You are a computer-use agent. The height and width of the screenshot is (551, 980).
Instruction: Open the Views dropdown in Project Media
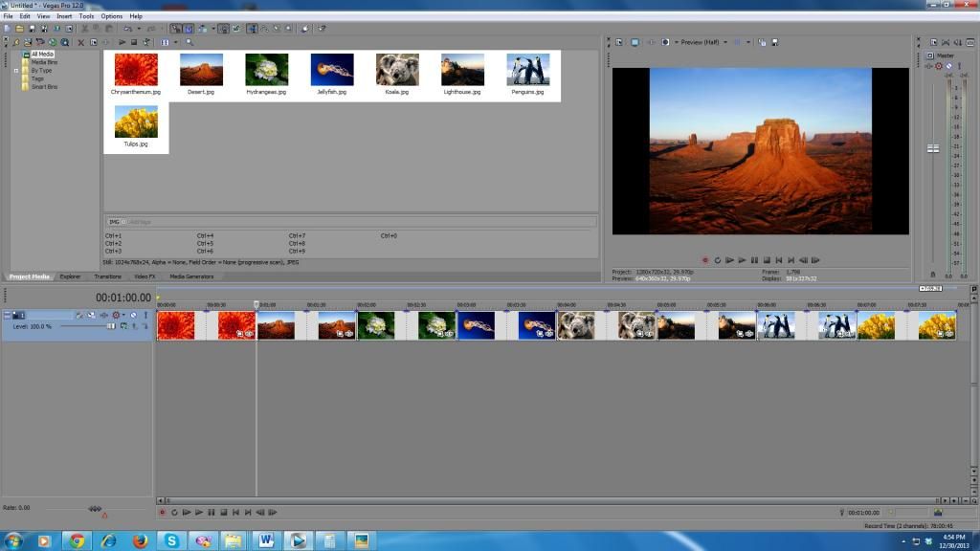click(x=175, y=42)
